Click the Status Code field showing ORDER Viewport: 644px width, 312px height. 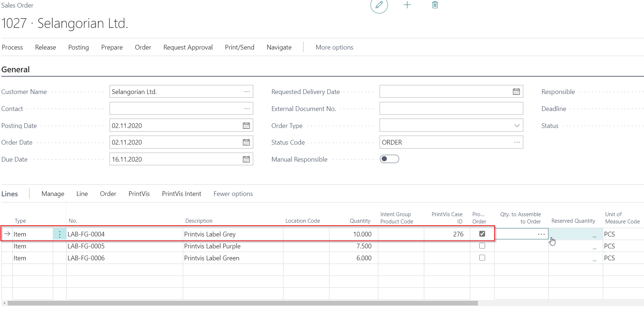[451, 142]
